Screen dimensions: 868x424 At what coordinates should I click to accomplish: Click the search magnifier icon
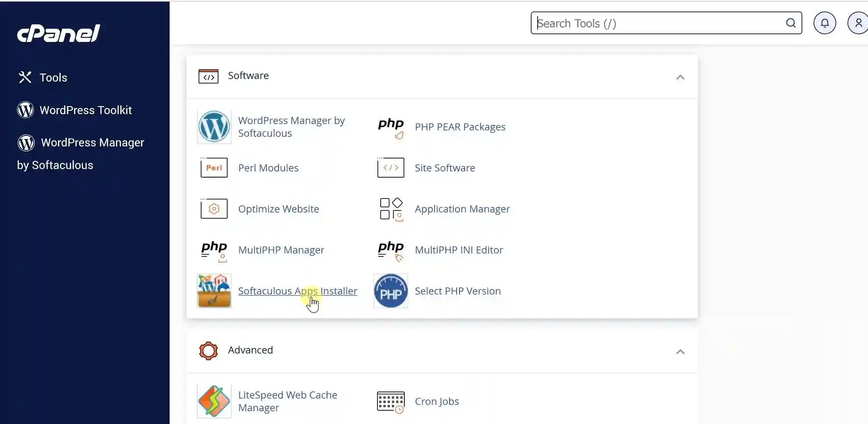point(791,23)
